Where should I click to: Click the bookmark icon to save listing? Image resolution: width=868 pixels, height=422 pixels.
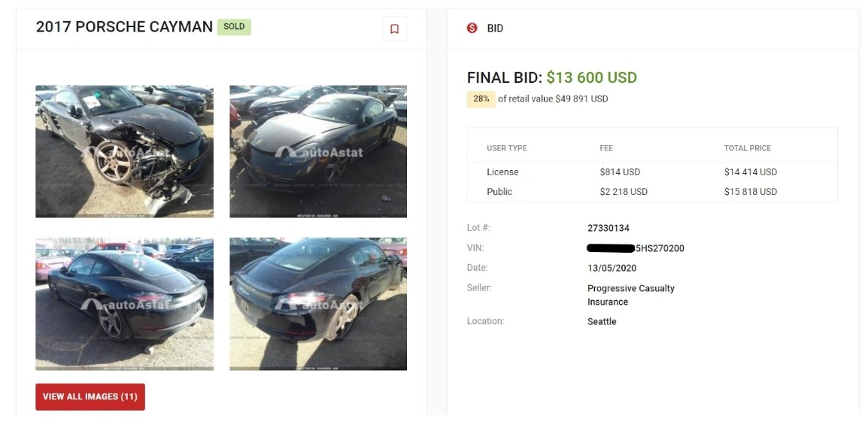(x=394, y=29)
